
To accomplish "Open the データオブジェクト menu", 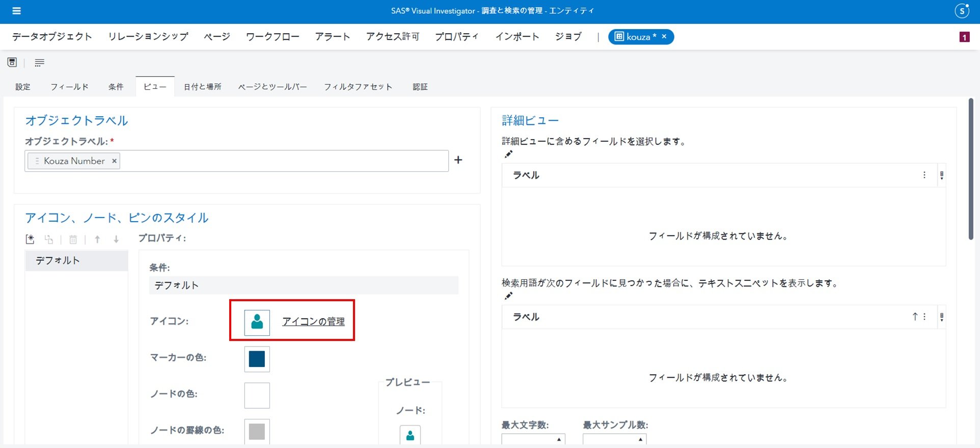I will (x=52, y=37).
